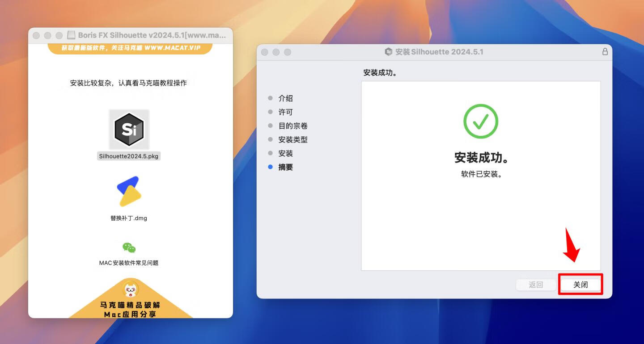This screenshot has height=344, width=644.
Task: Zoom the Boris FX Silhouette Finder window
Action: click(59, 35)
